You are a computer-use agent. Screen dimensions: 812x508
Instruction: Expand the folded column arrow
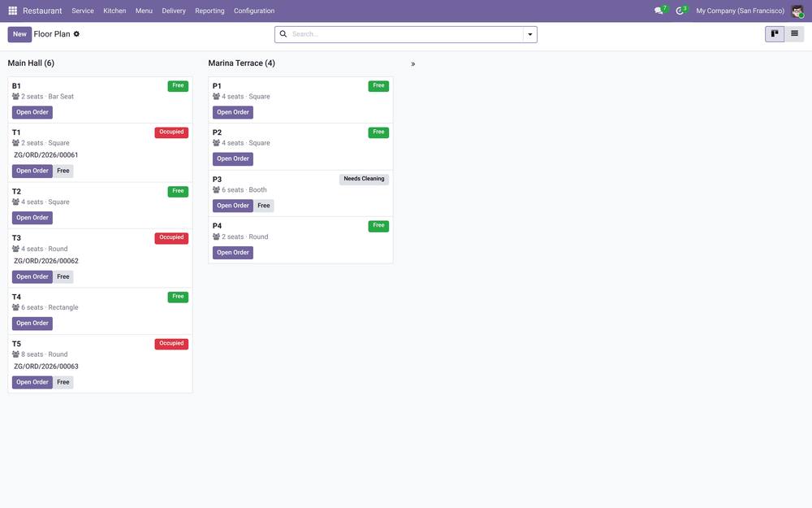412,63
